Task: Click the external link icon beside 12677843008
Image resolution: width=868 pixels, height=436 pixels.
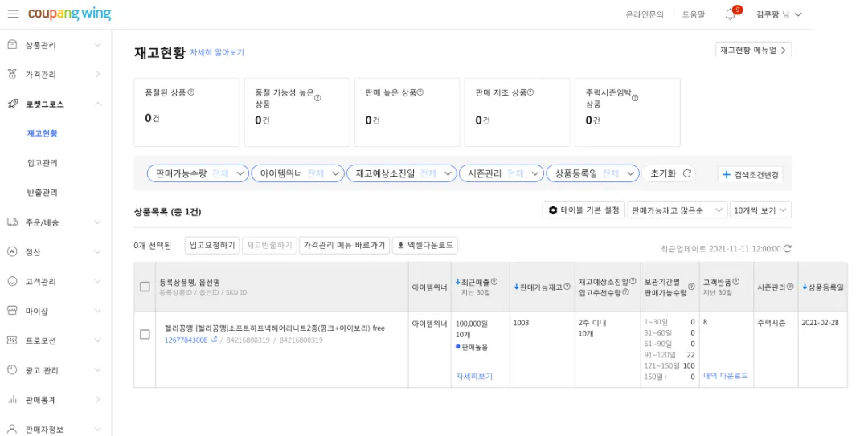Action: 214,340
